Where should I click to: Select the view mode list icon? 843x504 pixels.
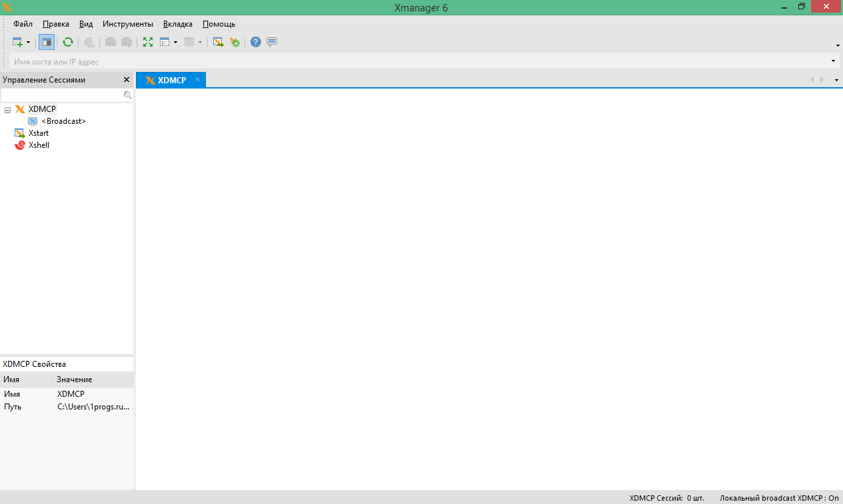point(166,42)
